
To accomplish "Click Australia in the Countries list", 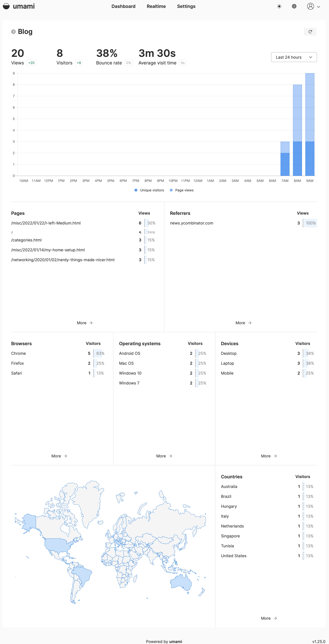I will coord(269,487).
